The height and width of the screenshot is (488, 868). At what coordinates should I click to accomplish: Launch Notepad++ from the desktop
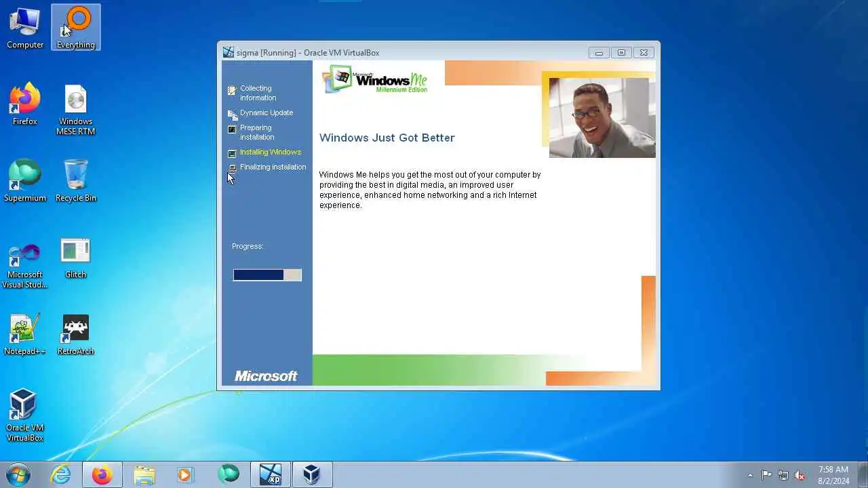click(x=25, y=334)
